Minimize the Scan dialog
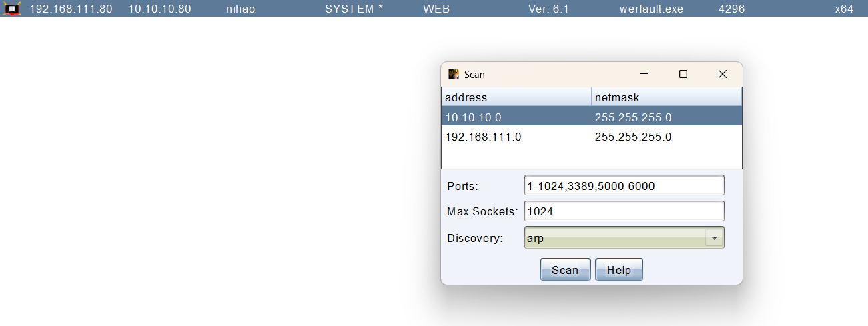This screenshot has height=326, width=868. [x=644, y=74]
